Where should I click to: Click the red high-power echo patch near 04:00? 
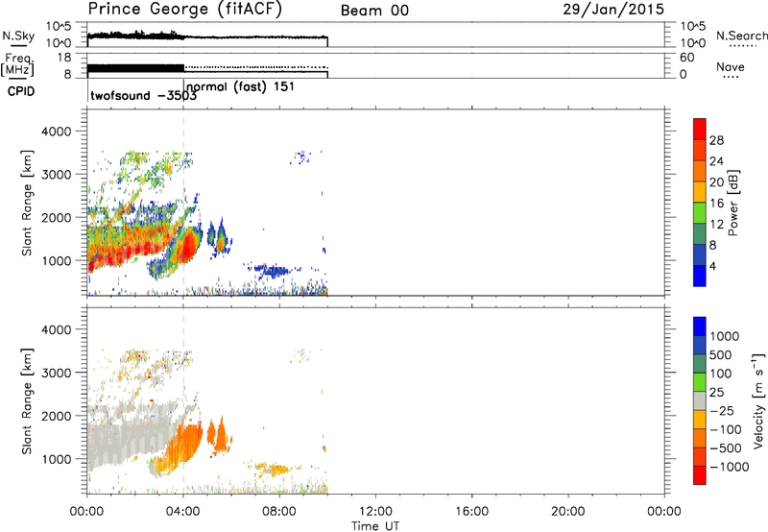click(187, 248)
